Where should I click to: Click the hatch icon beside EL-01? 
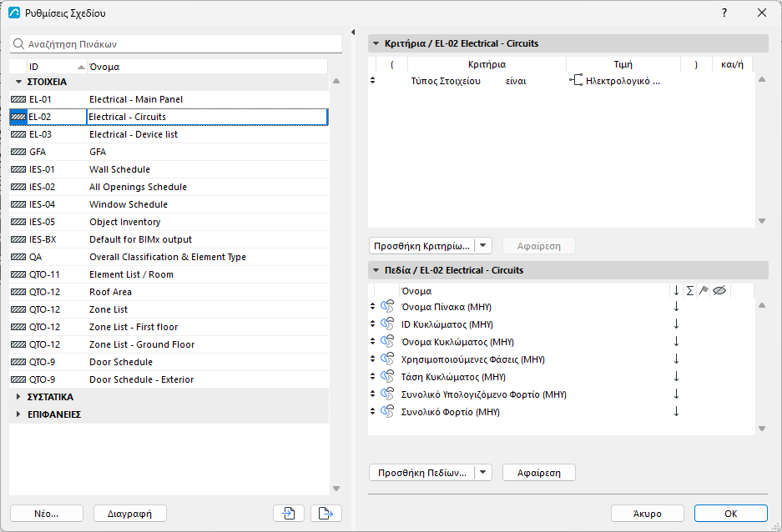pyautogui.click(x=18, y=99)
